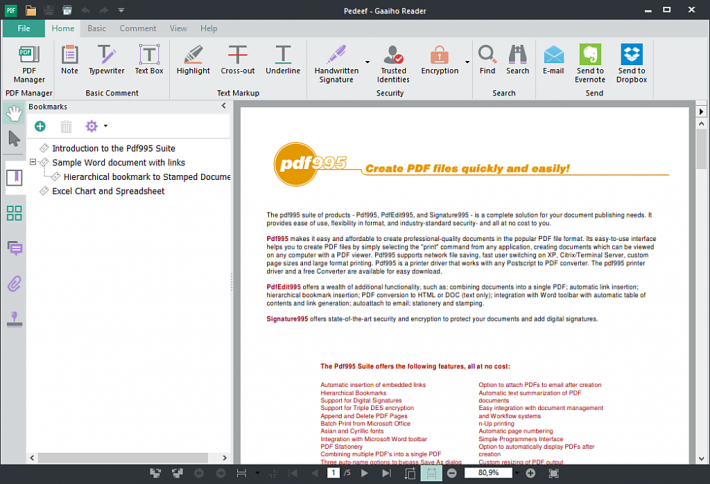This screenshot has height=484, width=710.
Task: Activate the Highlight markup tool
Action: click(193, 60)
